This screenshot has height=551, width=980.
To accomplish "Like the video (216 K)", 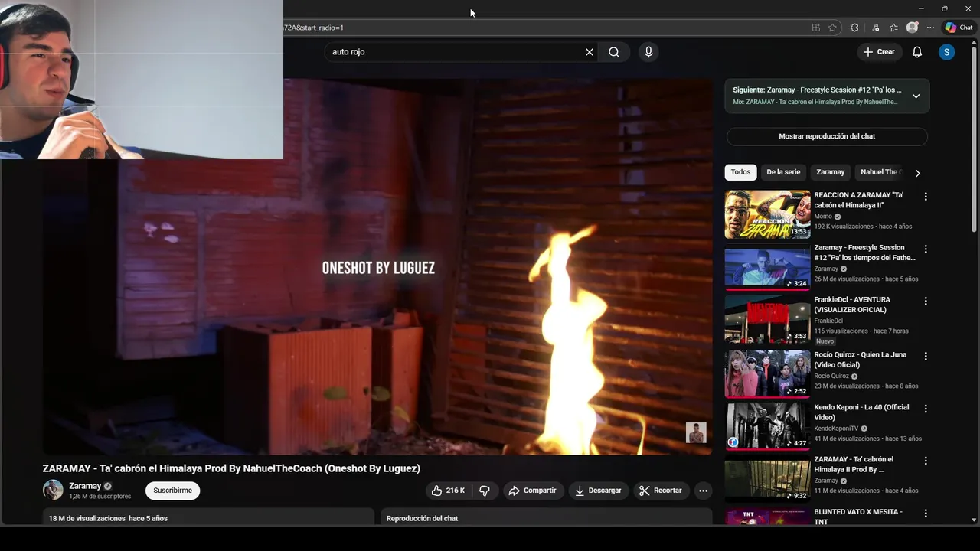I will [448, 491].
